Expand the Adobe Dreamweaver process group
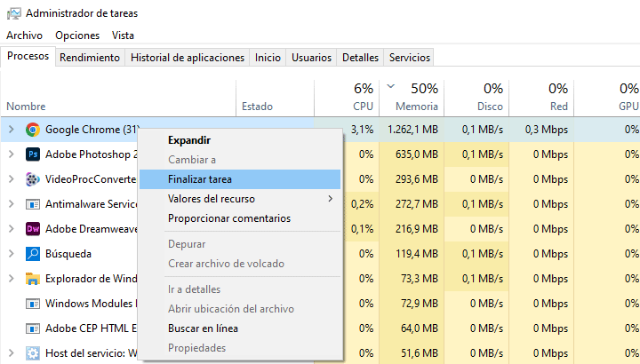The width and height of the screenshot is (640, 364). (12, 229)
